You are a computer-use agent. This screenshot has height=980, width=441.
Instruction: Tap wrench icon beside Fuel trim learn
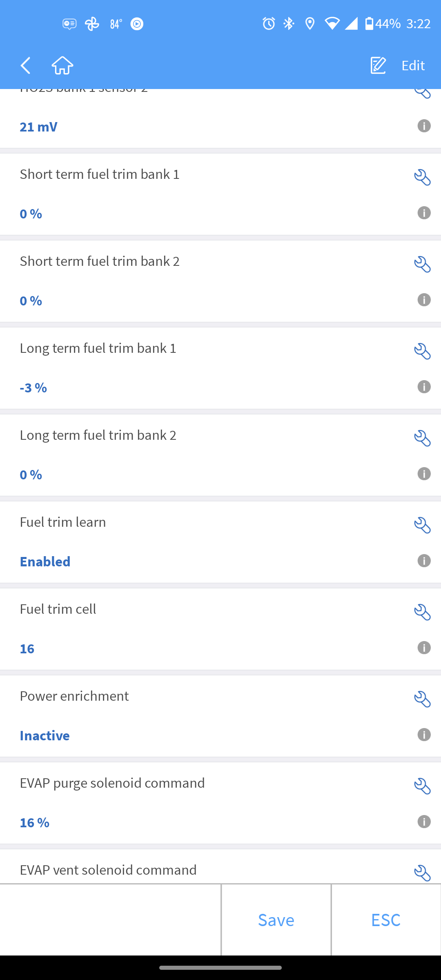coord(422,526)
